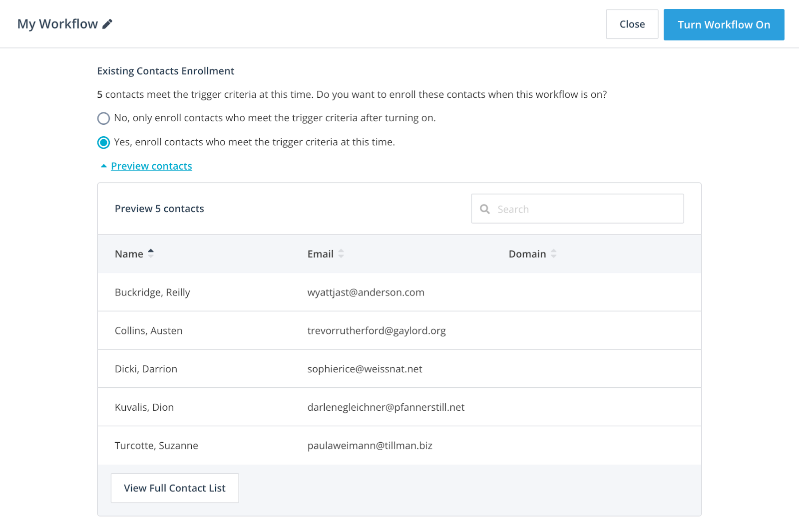Select the 'Yes, enroll contacts' radio option

pos(103,143)
